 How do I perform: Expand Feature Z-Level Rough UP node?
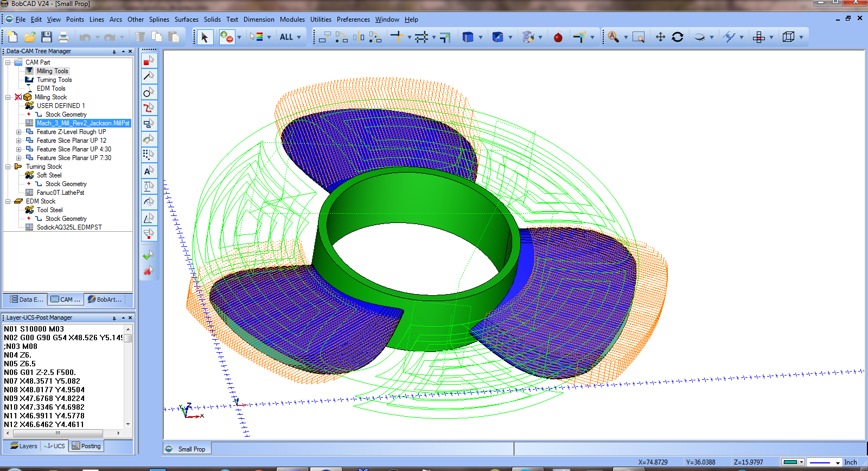(x=19, y=132)
